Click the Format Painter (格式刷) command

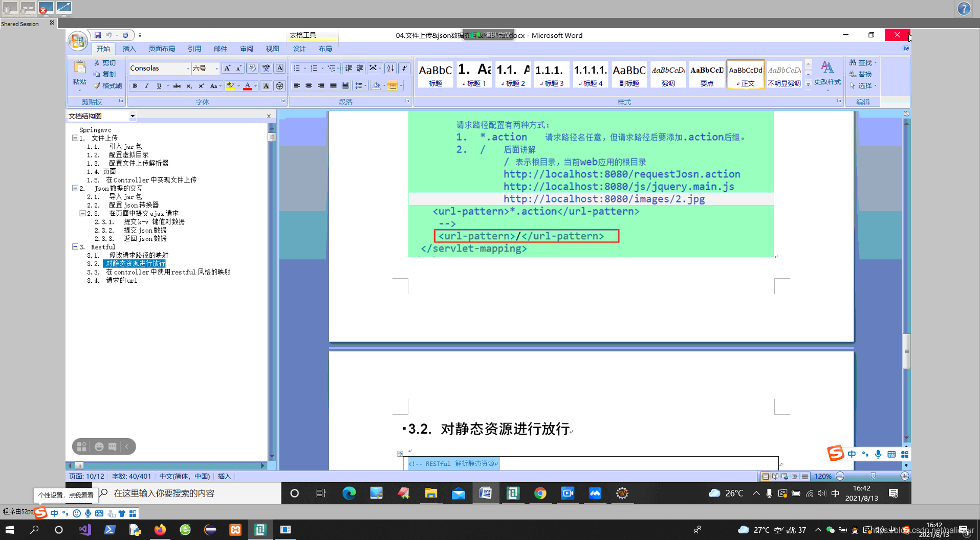108,85
